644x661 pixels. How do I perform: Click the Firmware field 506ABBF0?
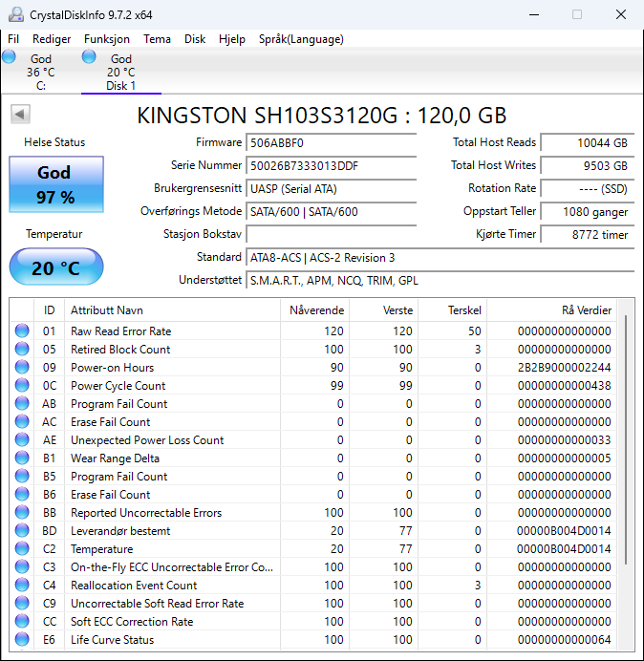click(x=331, y=143)
